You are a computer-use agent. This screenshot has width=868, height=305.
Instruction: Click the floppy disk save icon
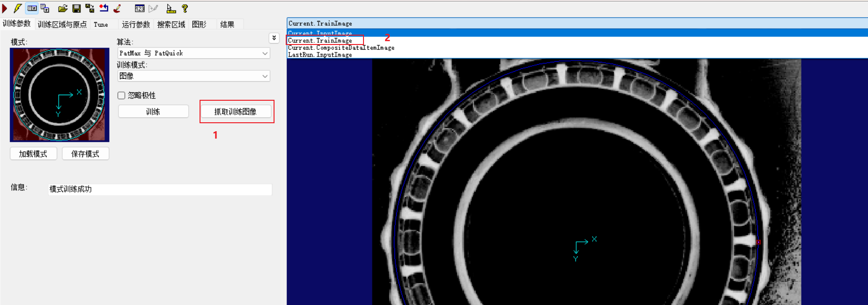tap(76, 8)
